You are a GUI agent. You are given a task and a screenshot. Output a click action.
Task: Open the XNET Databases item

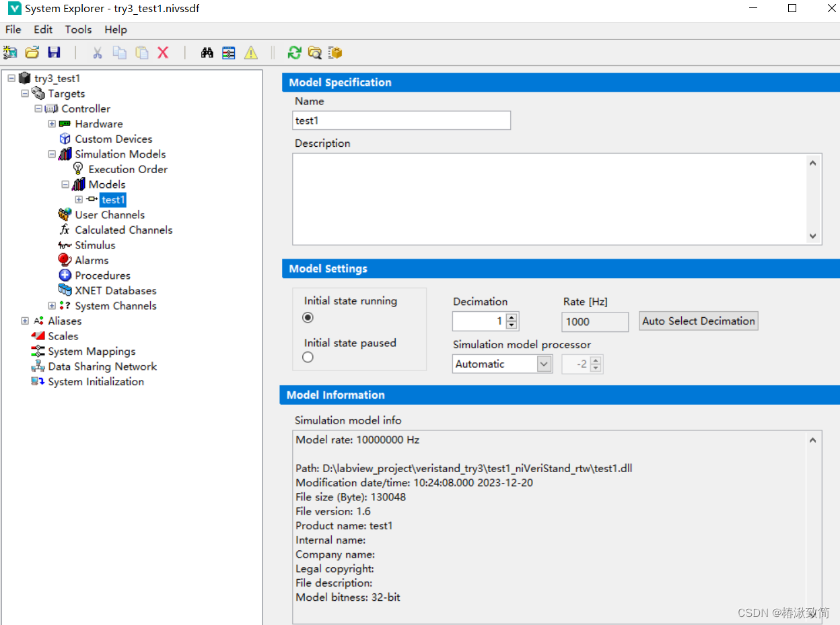(114, 290)
